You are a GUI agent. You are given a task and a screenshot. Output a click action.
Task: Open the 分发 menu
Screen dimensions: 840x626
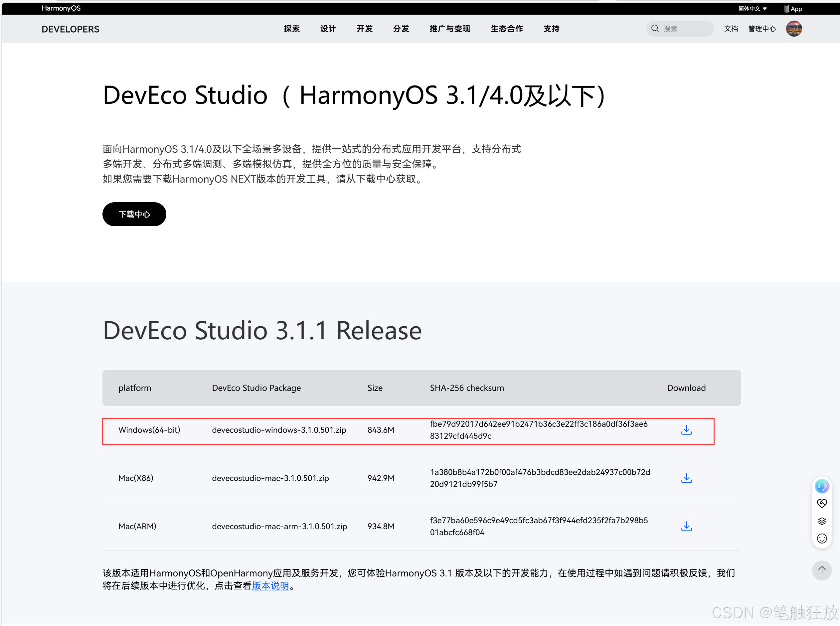(x=401, y=29)
